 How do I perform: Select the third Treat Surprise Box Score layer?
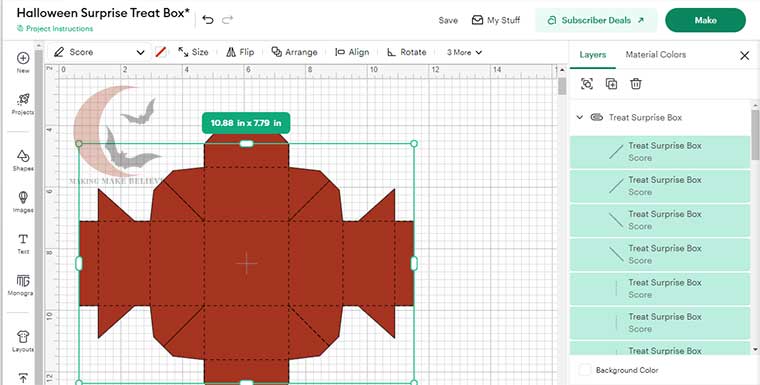(660, 220)
